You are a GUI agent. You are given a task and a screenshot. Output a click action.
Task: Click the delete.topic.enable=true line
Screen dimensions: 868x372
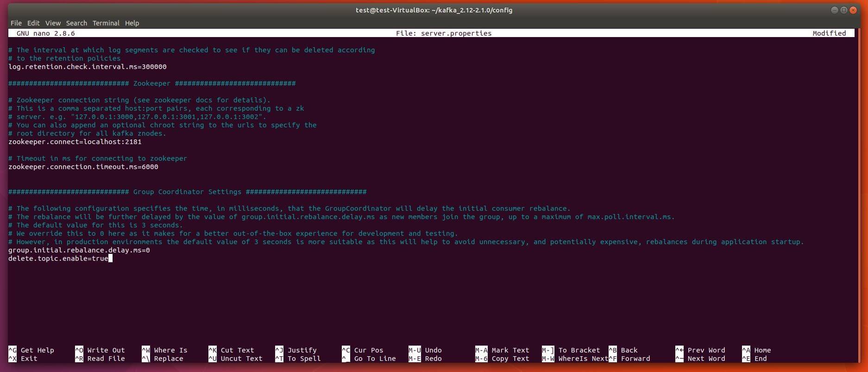pyautogui.click(x=58, y=259)
